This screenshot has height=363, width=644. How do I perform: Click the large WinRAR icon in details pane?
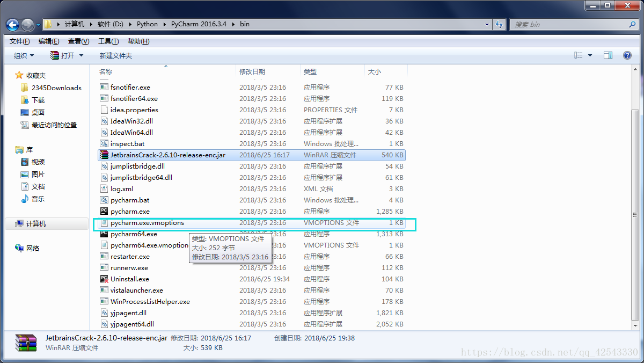click(x=26, y=343)
